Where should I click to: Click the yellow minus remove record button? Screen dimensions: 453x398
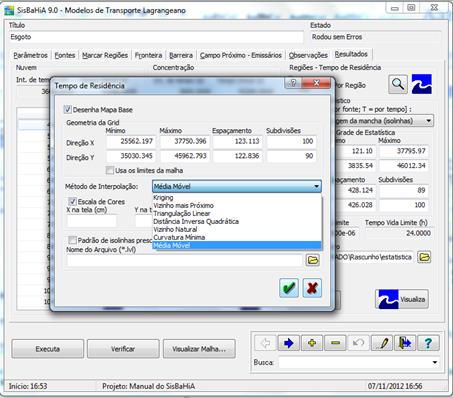tap(335, 343)
